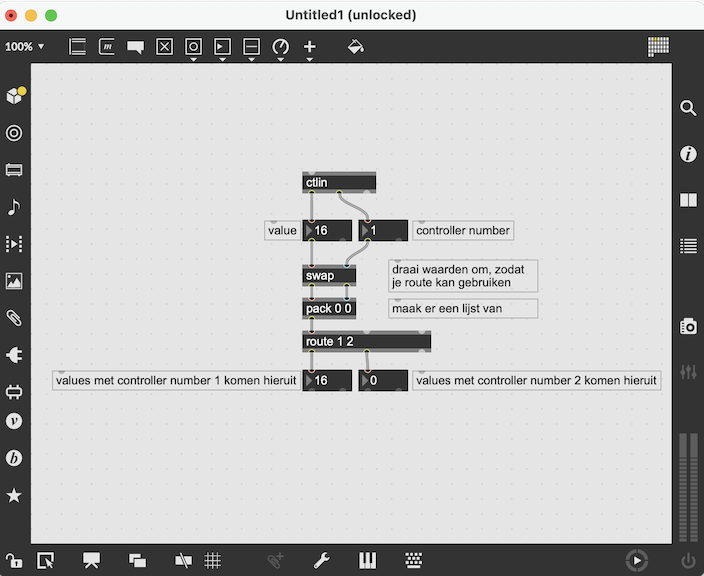Expand the slider object dropdown arrow

(251, 59)
